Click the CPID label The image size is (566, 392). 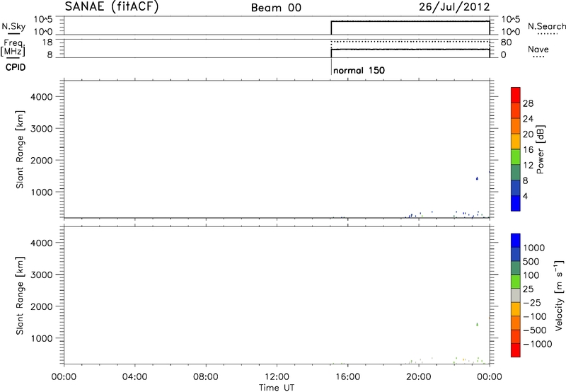point(16,67)
